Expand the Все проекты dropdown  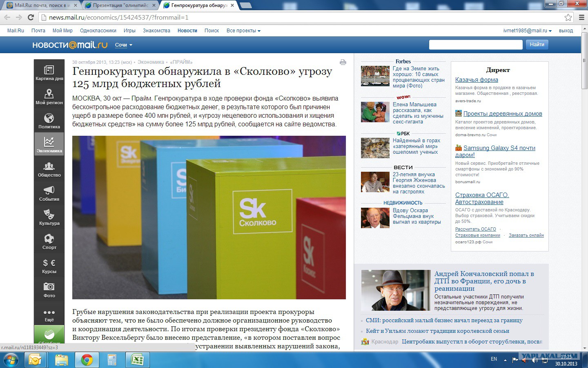tap(243, 31)
